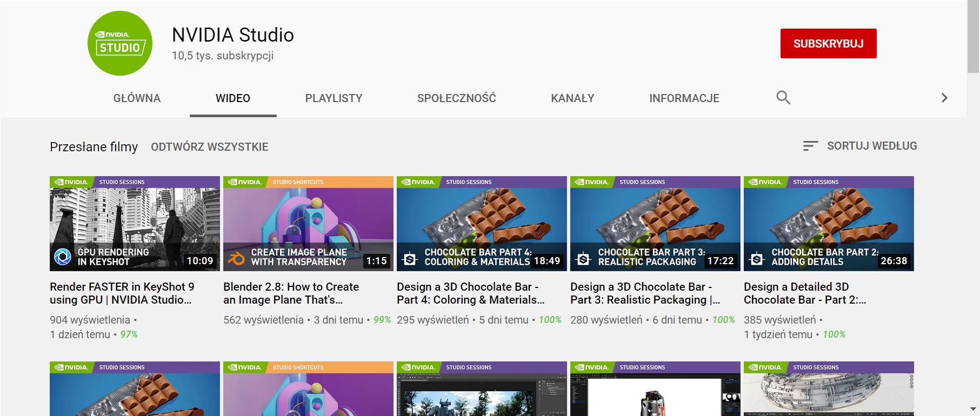The height and width of the screenshot is (416, 980).
Task: Open the Playlisty tab
Action: click(x=334, y=98)
